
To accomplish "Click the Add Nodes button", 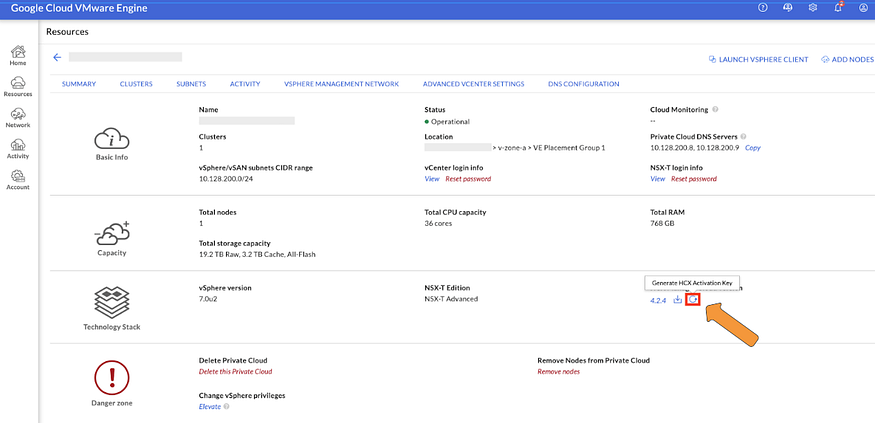I will pos(848,59).
